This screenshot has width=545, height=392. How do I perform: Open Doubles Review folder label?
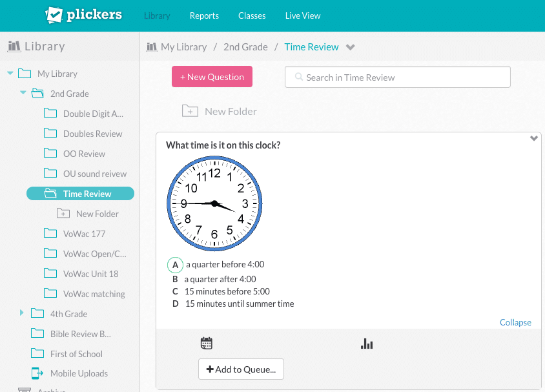point(93,134)
